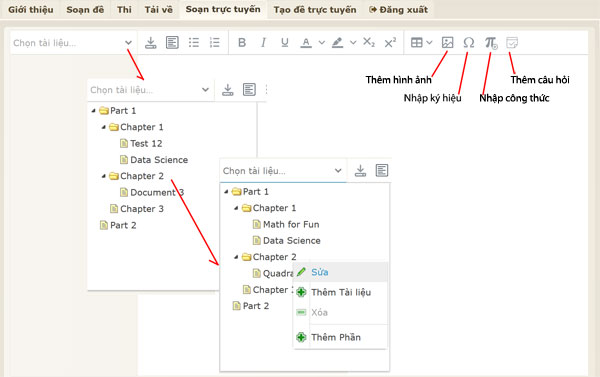
Task: Click the Đăng xuất logout link
Action: click(x=398, y=10)
